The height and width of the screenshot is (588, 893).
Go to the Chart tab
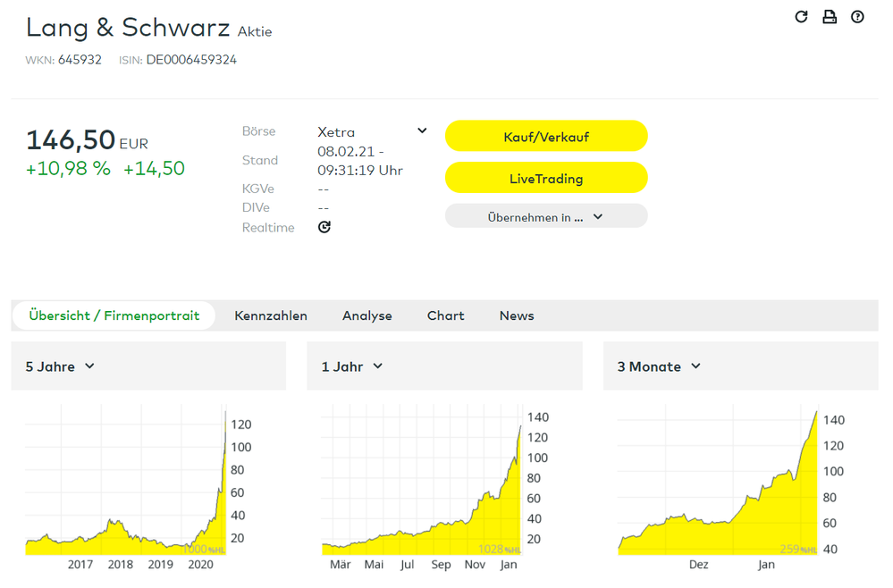445,315
